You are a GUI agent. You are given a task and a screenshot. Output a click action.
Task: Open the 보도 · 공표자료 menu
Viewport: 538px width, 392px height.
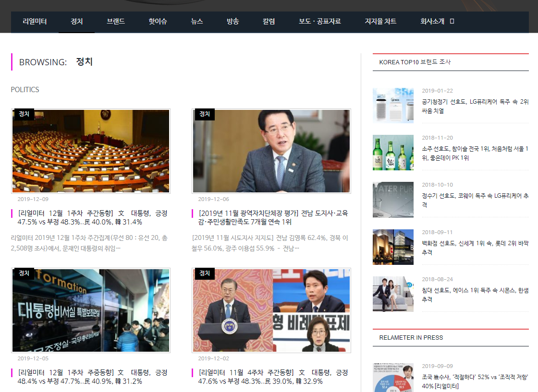(319, 22)
